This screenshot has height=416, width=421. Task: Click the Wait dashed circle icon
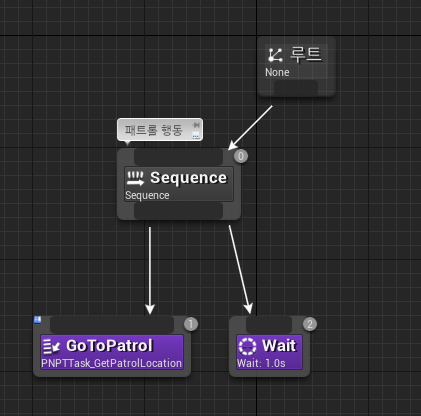pyautogui.click(x=247, y=346)
